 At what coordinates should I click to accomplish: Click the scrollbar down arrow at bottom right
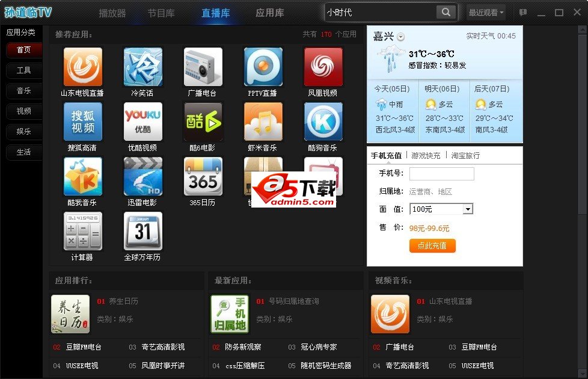[x=583, y=374]
